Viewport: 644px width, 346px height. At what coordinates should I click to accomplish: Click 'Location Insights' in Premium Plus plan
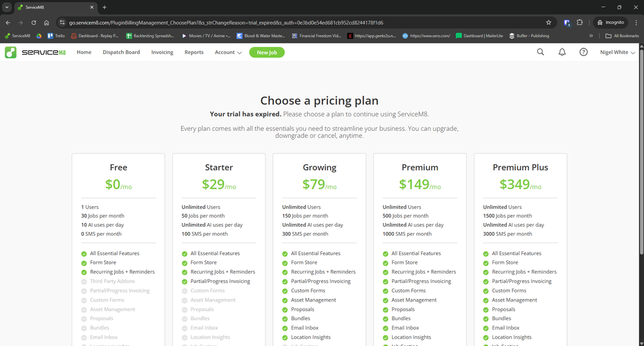pos(512,338)
